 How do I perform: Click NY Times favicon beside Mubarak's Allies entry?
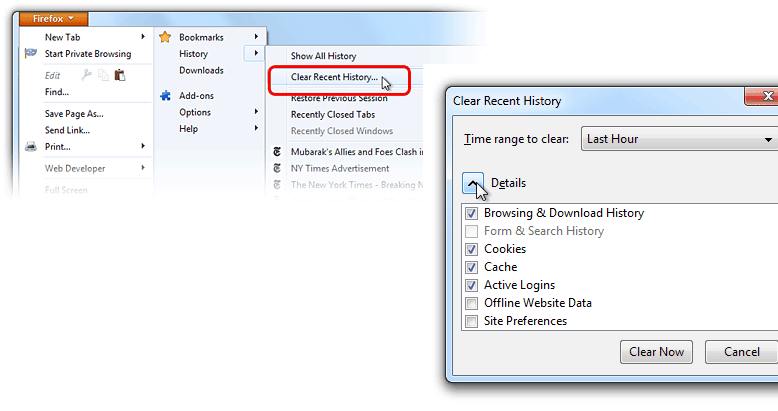point(279,152)
